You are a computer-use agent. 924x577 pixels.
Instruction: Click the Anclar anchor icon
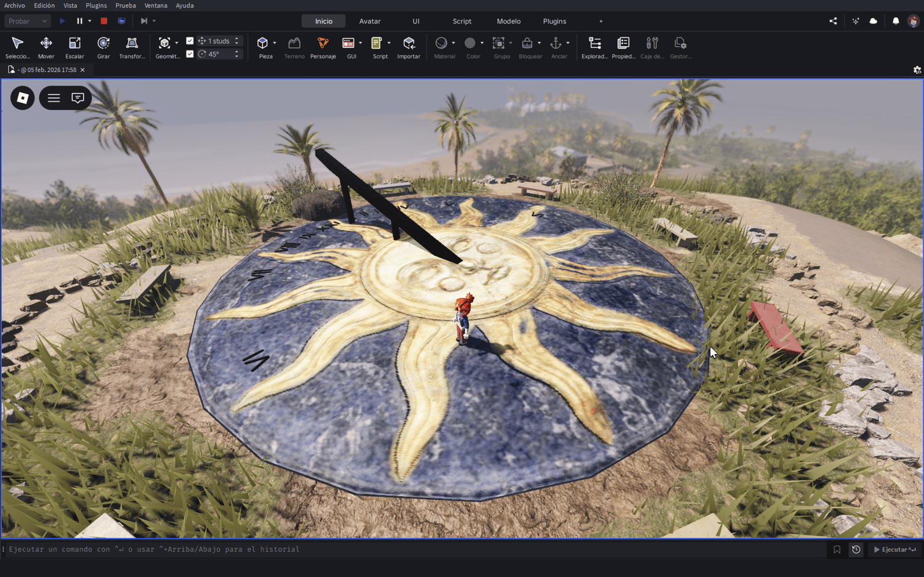pos(556,43)
